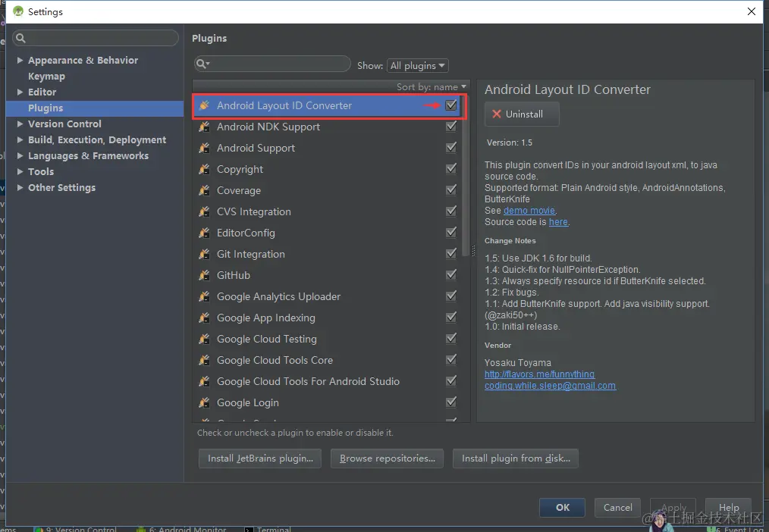Click the Coverage plugin icon
Image resolution: width=769 pixels, height=532 pixels.
(x=204, y=190)
